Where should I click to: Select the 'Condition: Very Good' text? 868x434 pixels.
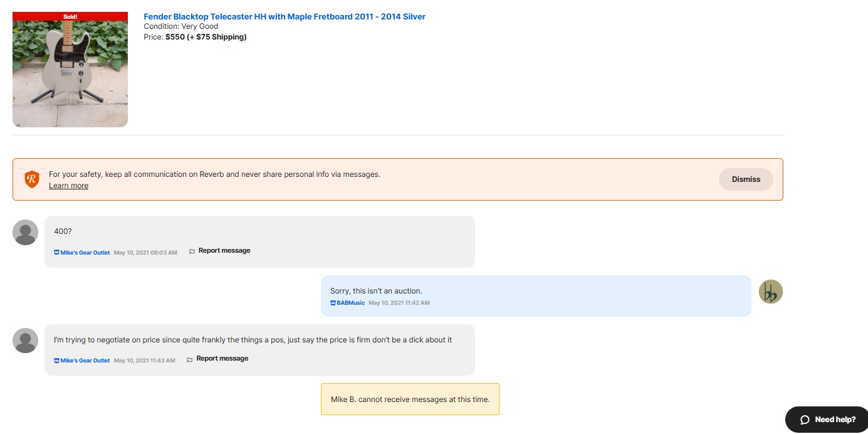point(181,26)
